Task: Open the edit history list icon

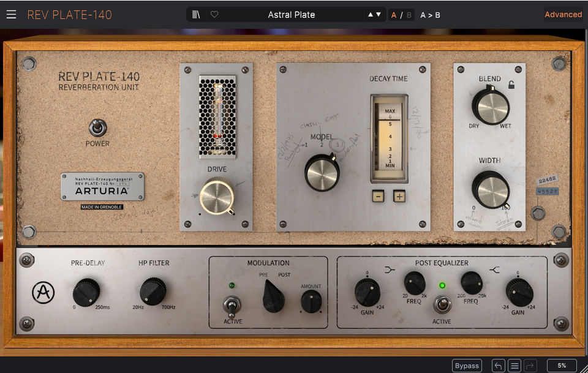Action: (514, 366)
